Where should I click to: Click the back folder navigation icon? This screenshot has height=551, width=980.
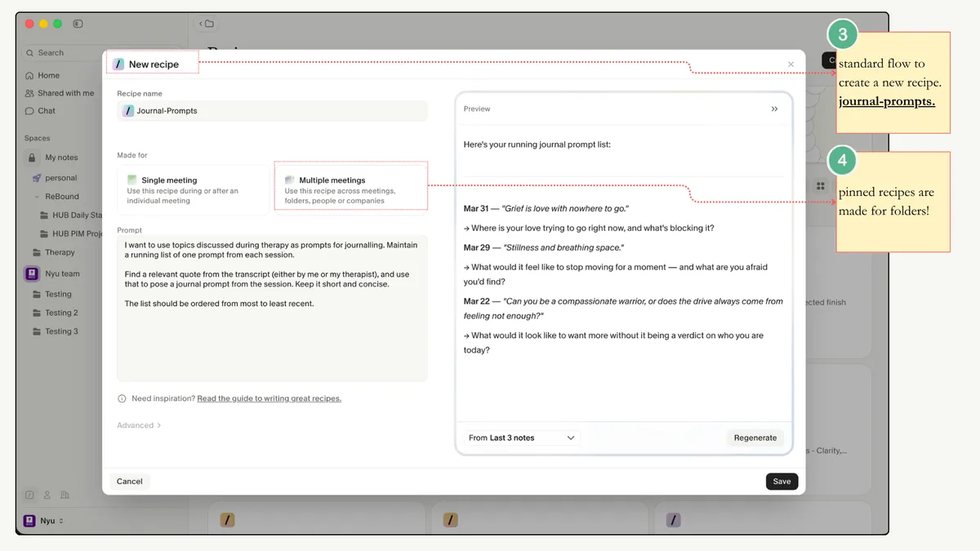[x=207, y=24]
